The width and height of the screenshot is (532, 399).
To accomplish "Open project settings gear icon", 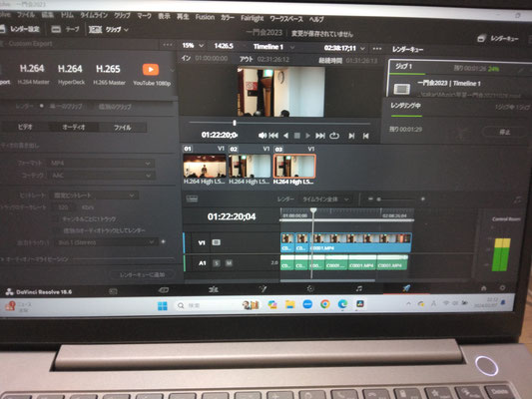I will tap(502, 288).
